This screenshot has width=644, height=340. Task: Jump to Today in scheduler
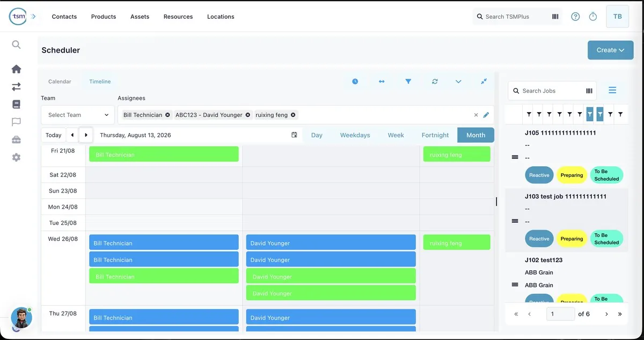(53, 135)
